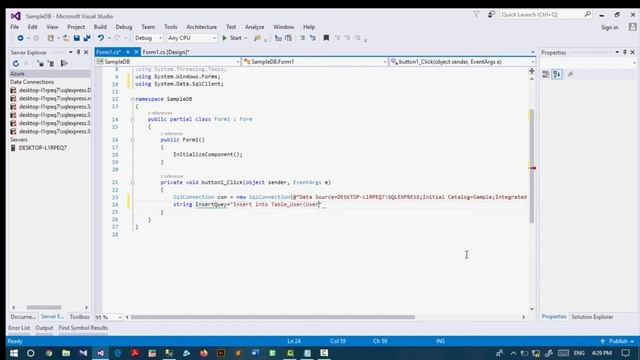Image resolution: width=640 pixels, height=360 pixels.
Task: Click Connect to Database icon in Server Explorer
Action: [40, 63]
